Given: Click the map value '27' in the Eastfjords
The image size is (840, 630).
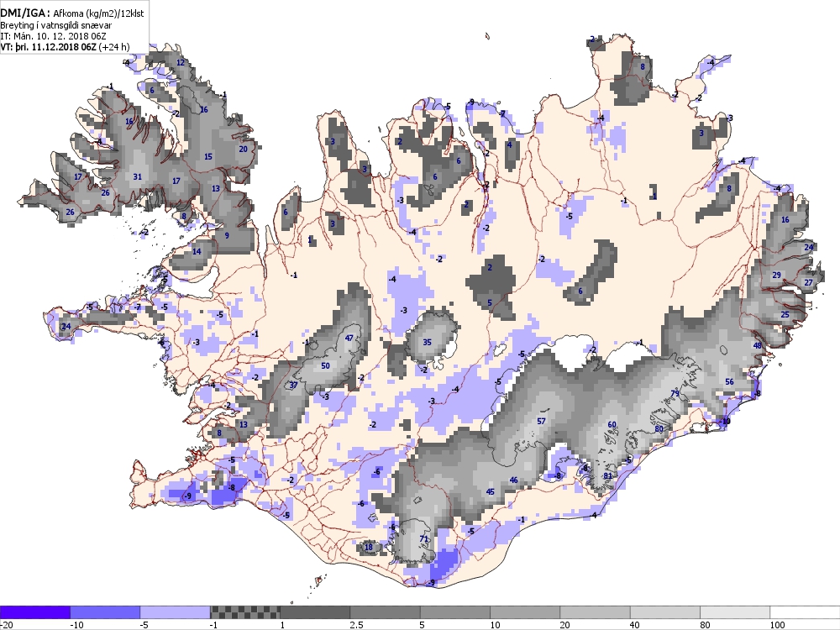Looking at the screenshot, I should click(808, 283).
